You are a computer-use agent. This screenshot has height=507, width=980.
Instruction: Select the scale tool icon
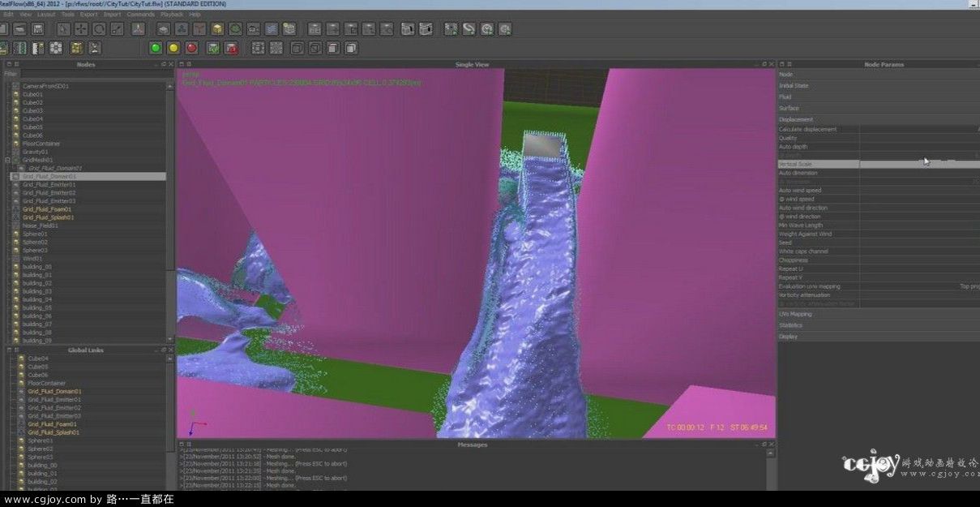coord(117,28)
